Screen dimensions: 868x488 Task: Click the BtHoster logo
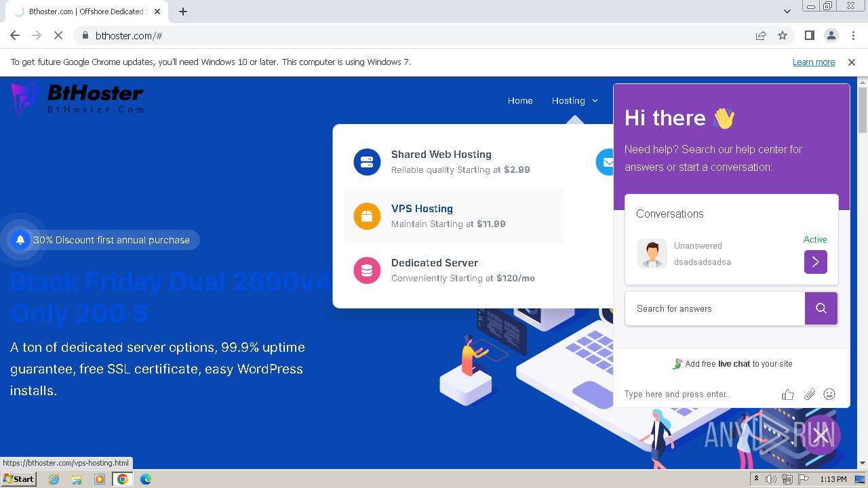coord(77,98)
